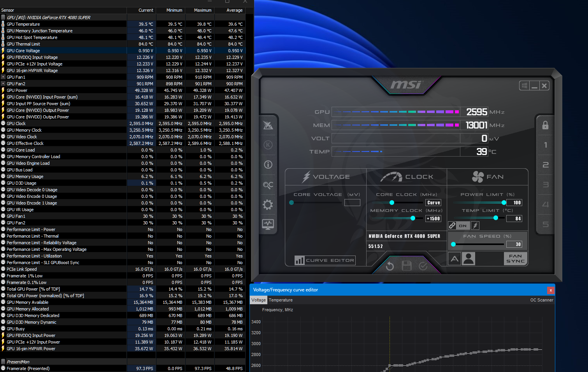This screenshot has width=588, height=372.
Task: Click the Maximum column header in HWiNFO
Action: [x=200, y=10]
